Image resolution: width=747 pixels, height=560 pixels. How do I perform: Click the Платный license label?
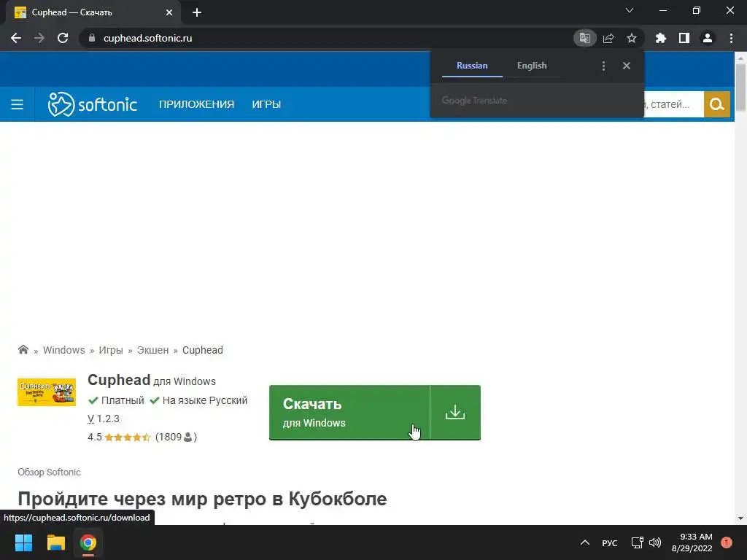(x=123, y=400)
